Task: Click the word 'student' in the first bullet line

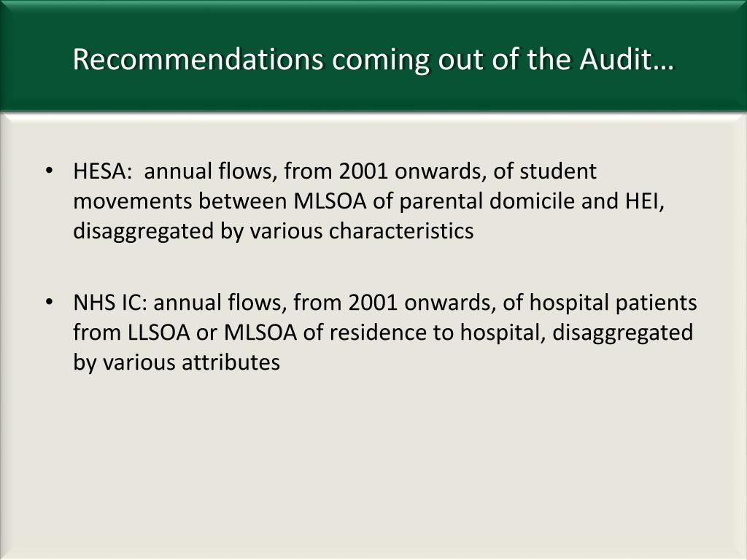Action: (558, 171)
